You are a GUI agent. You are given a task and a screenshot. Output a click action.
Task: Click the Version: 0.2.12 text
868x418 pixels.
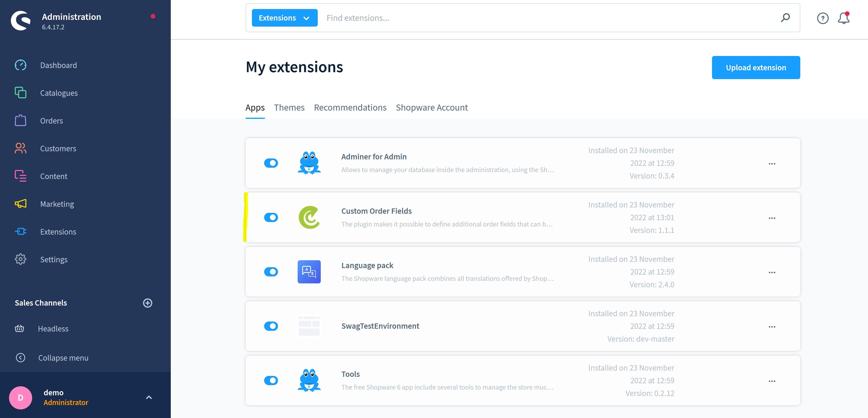(650, 393)
